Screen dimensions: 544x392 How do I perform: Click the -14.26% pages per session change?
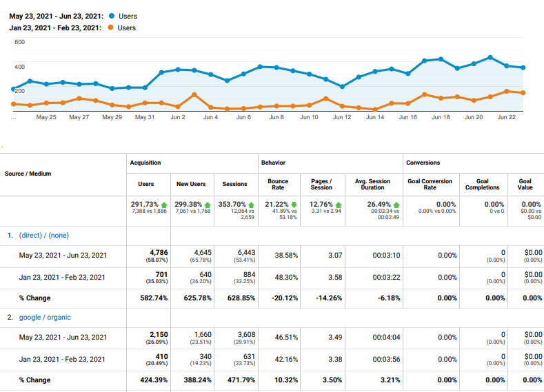tap(329, 298)
